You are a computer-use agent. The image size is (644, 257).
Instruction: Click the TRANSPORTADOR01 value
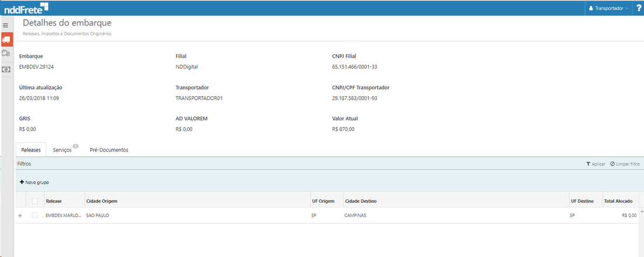(x=199, y=98)
